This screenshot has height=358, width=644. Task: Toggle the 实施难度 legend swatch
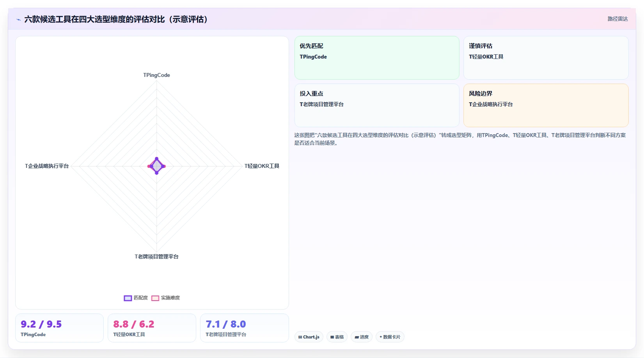pos(155,298)
